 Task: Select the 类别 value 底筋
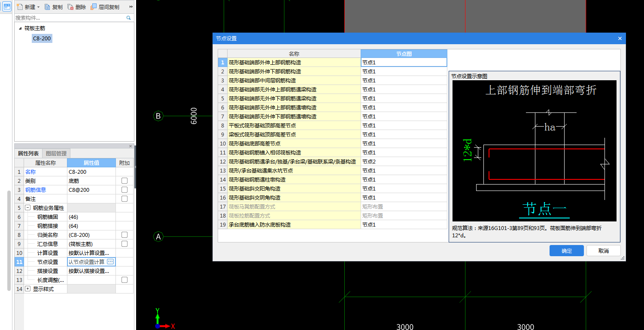[91, 181]
